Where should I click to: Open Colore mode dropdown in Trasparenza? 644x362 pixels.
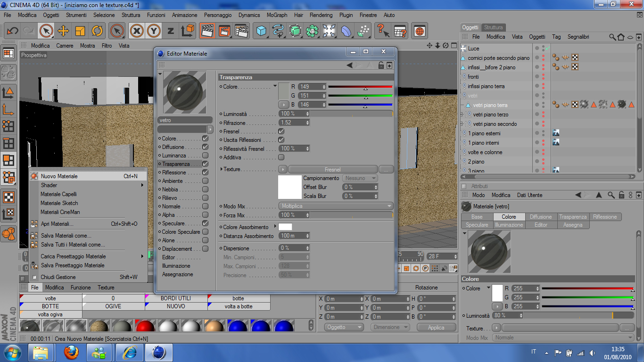click(275, 86)
